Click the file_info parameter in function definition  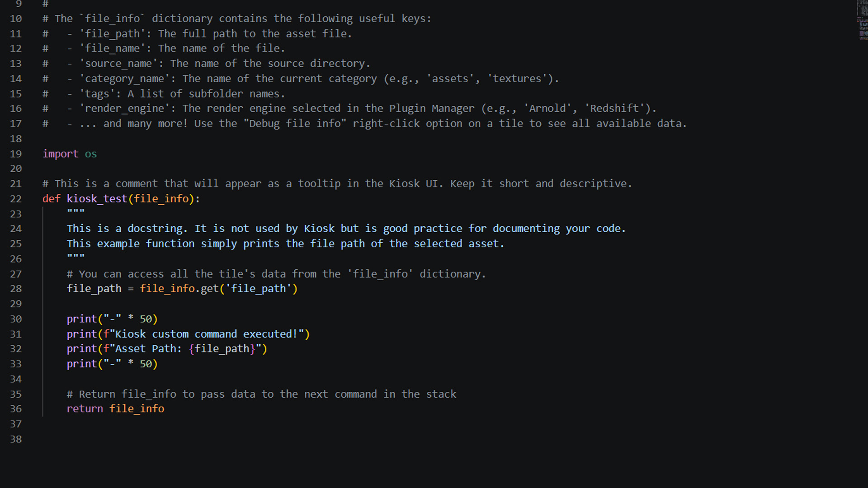pos(161,199)
